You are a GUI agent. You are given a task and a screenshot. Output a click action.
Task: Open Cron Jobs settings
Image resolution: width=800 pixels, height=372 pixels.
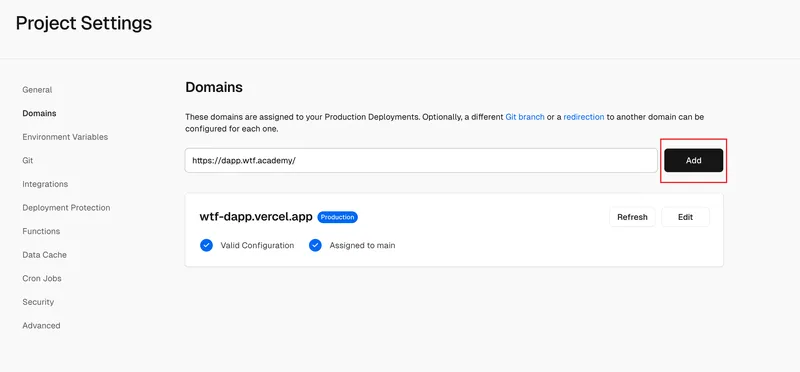point(42,278)
